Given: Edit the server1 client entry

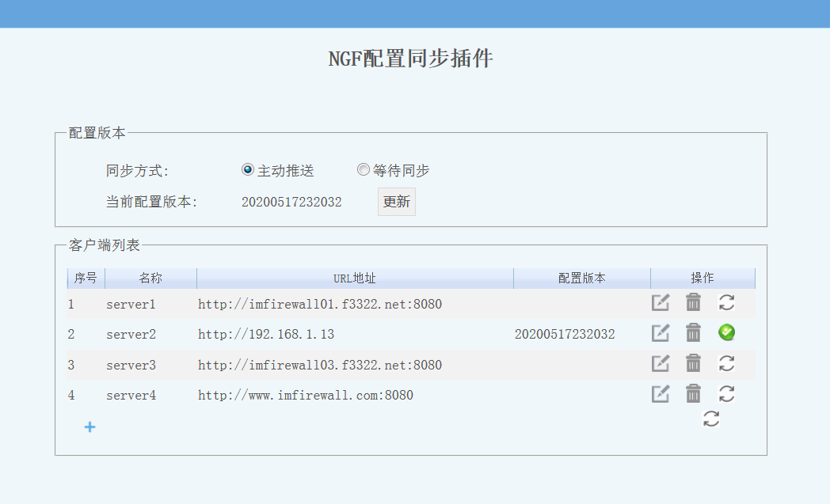Looking at the screenshot, I should pos(661,302).
